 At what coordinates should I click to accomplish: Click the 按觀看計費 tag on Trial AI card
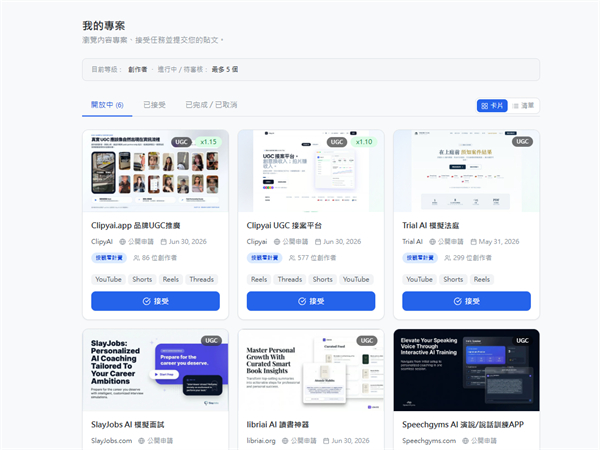point(420,258)
